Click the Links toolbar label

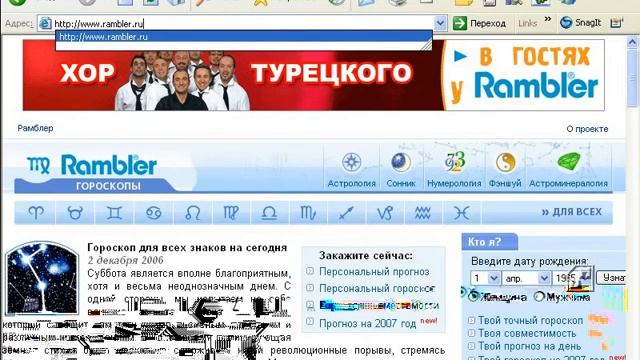coord(527,24)
